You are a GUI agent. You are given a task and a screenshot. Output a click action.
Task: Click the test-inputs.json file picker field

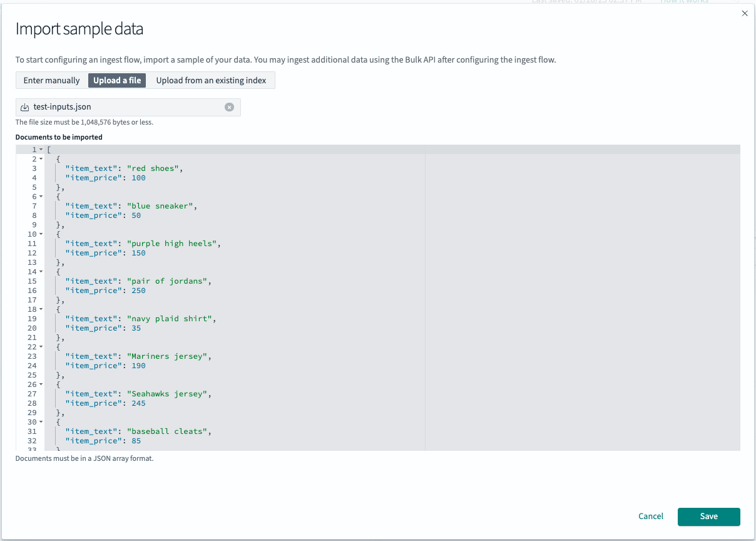point(128,107)
